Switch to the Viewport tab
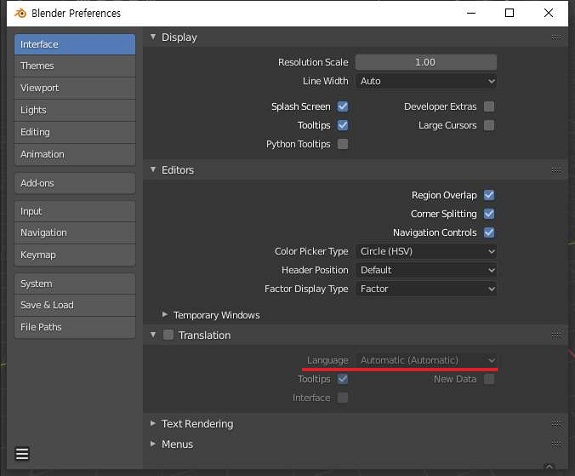 (75, 88)
